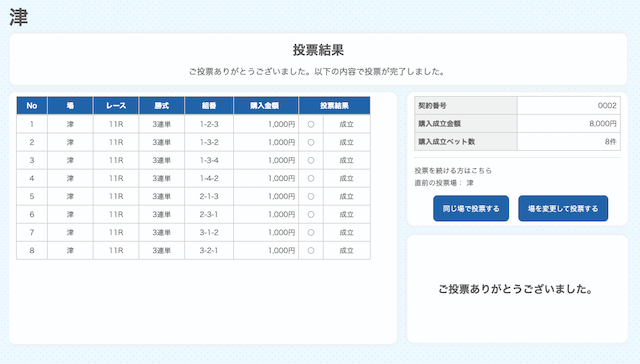
Task: Click the 11R cell in the 2-1-3 row
Action: pyautogui.click(x=116, y=196)
